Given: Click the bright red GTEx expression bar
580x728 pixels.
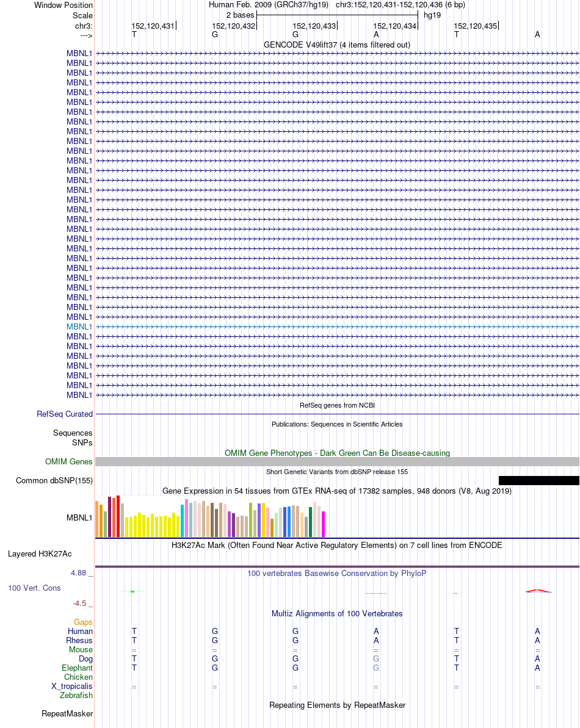Looking at the screenshot, I should pos(118,516).
